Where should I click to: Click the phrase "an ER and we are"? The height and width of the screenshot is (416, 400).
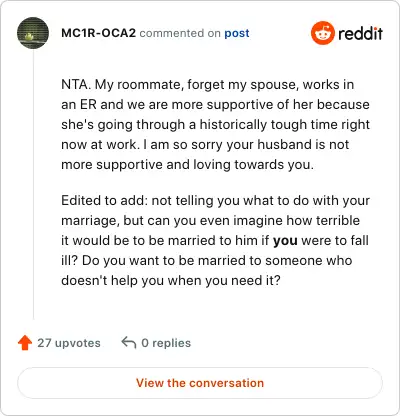pos(112,104)
